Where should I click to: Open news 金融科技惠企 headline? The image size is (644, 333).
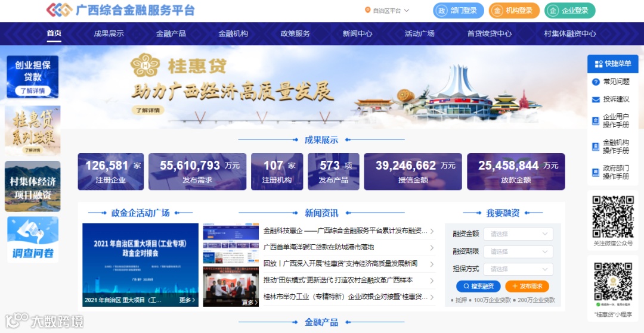(345, 231)
